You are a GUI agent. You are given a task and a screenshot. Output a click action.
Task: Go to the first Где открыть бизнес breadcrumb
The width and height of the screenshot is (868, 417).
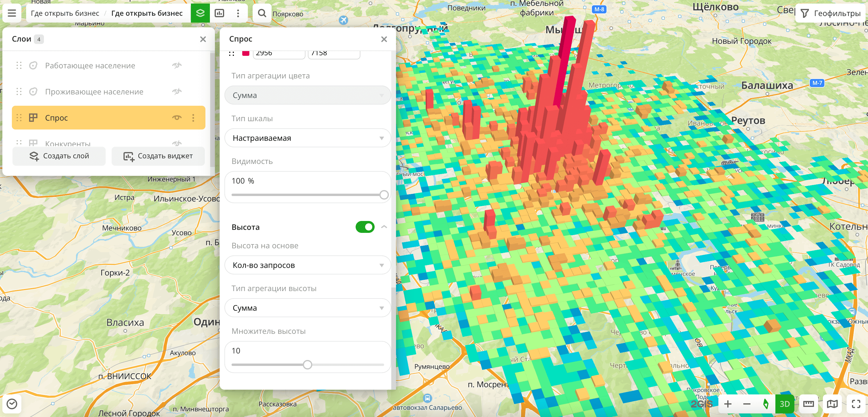(x=65, y=13)
